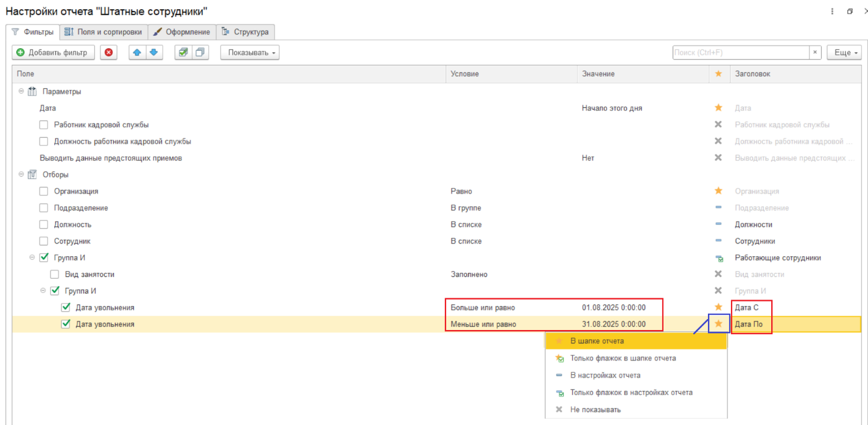Enable the Организация filter checkbox
This screenshot has height=425, width=868.
(x=44, y=191)
